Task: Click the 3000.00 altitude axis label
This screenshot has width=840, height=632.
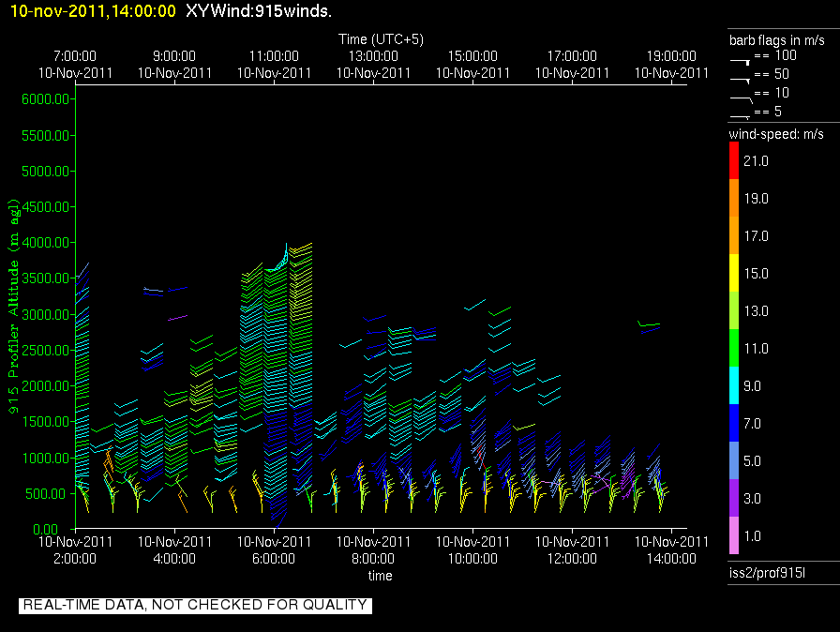Action: [x=46, y=314]
